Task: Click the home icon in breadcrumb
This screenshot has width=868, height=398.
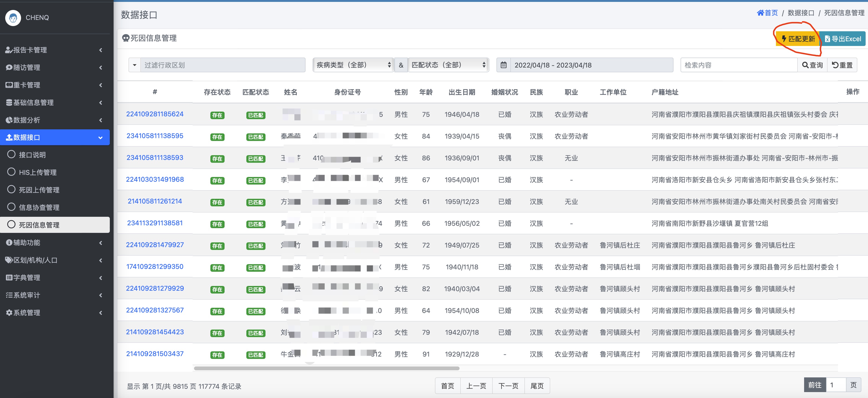Action: 760,13
